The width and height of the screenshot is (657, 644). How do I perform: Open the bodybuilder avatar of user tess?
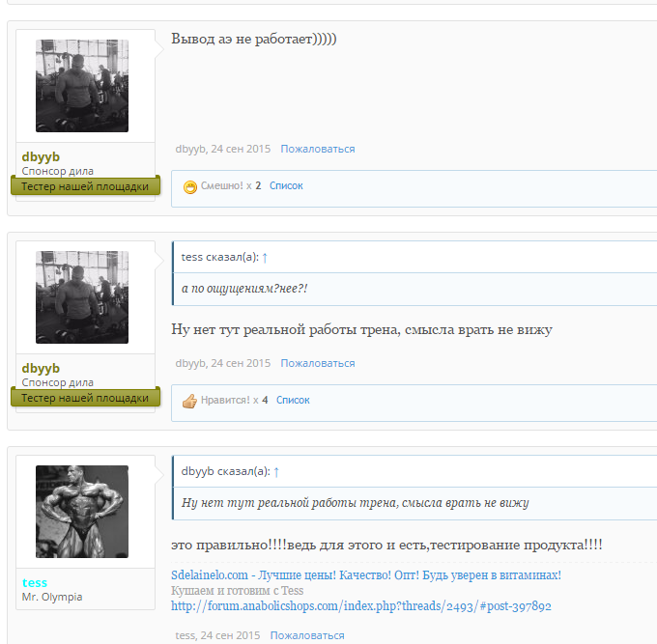(x=82, y=512)
